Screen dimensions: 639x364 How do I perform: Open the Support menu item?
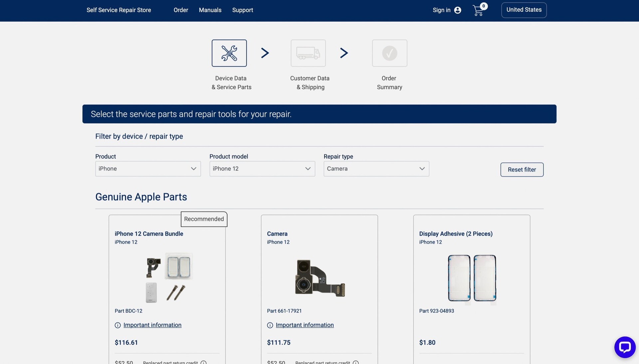pos(242,10)
